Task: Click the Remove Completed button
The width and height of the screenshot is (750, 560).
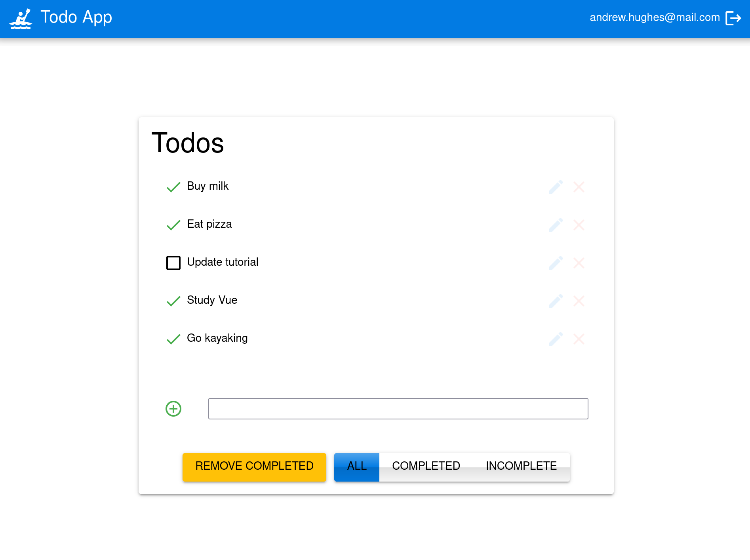Action: [x=254, y=467]
